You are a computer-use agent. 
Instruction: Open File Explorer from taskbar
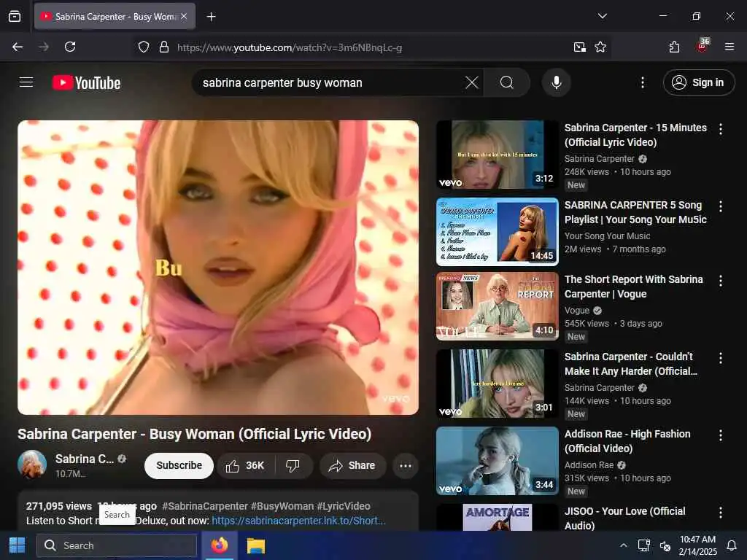tap(256, 545)
